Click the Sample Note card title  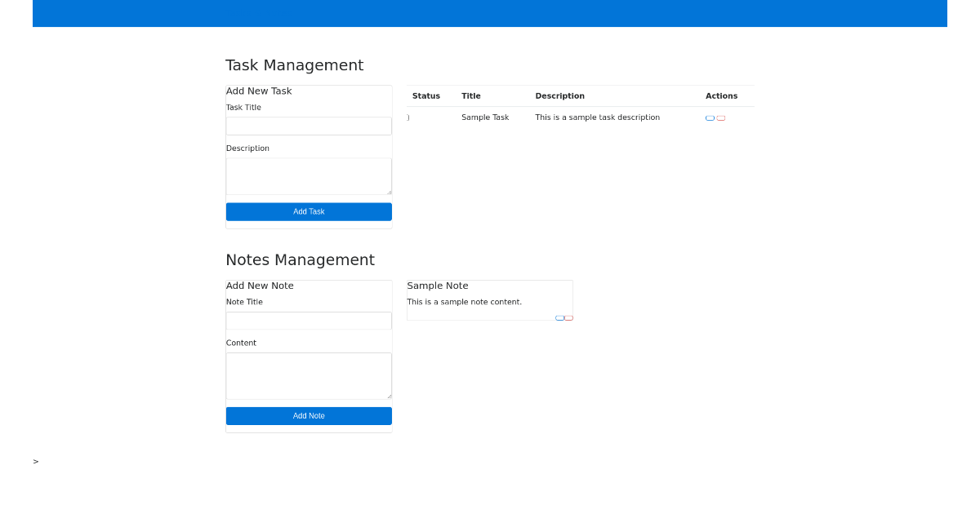pyautogui.click(x=438, y=286)
